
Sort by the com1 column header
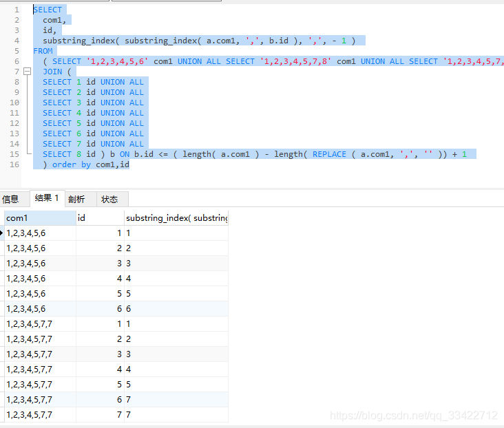pos(40,218)
